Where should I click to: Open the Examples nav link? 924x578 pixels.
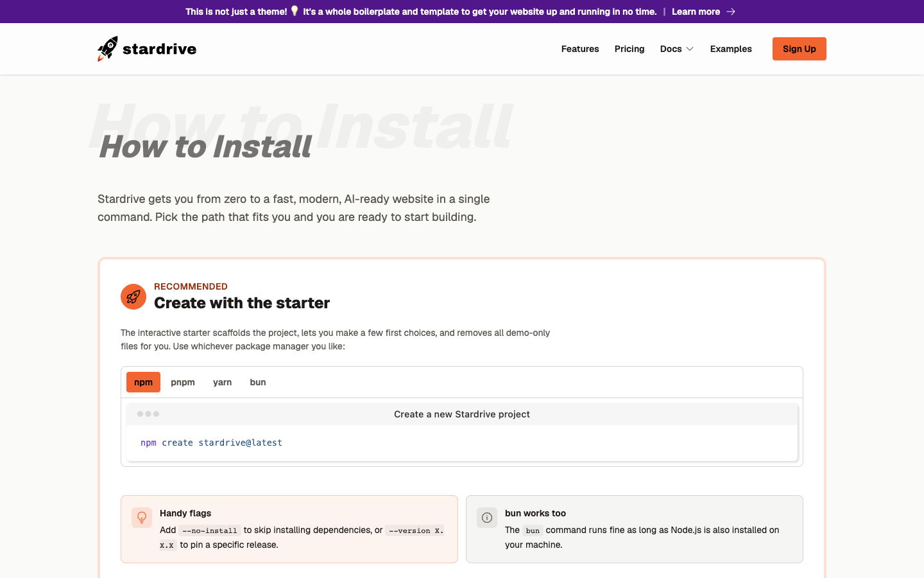(x=731, y=49)
